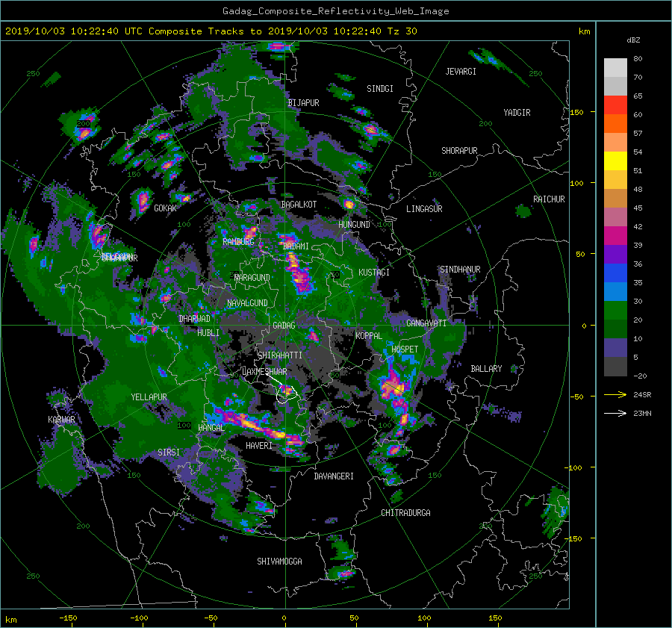
Task: Select the RAICHUR city label
Action: [549, 199]
